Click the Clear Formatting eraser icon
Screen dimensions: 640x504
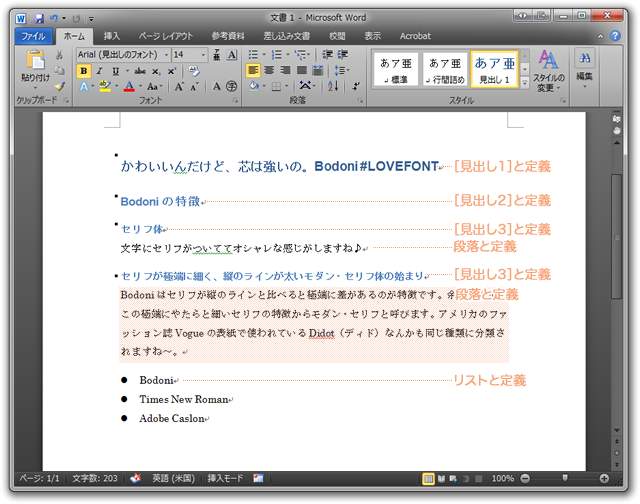194,71
